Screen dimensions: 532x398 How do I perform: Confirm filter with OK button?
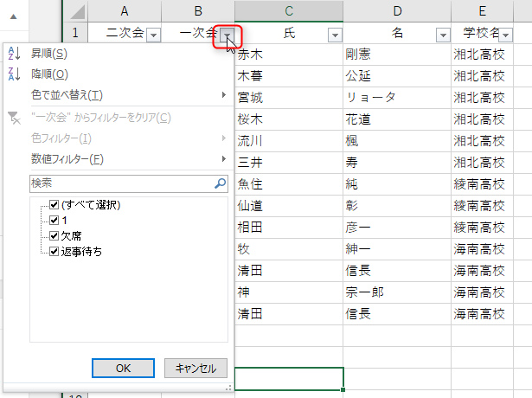(123, 368)
